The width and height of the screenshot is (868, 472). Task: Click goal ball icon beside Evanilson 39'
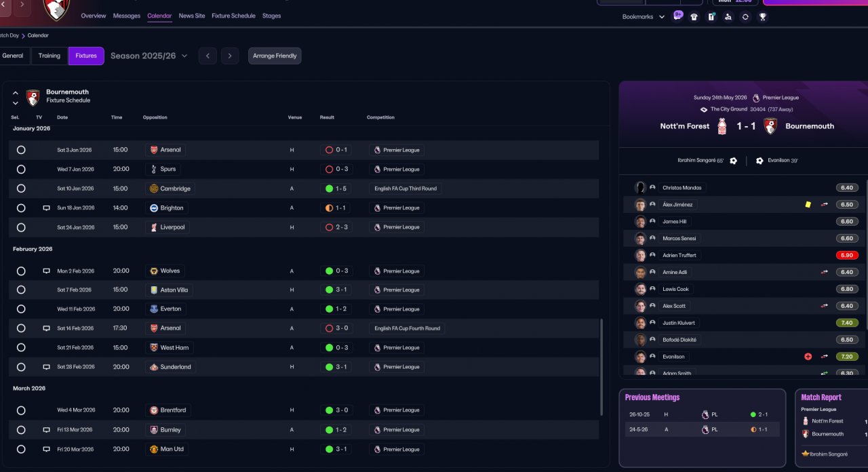[x=759, y=161]
